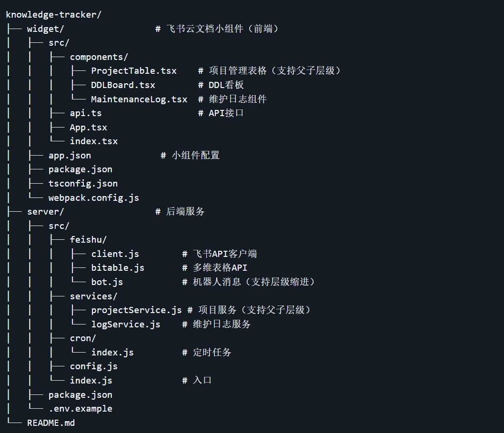Click bitable.js file entry
Viewport: 504px width, 433px height.
[x=118, y=268]
